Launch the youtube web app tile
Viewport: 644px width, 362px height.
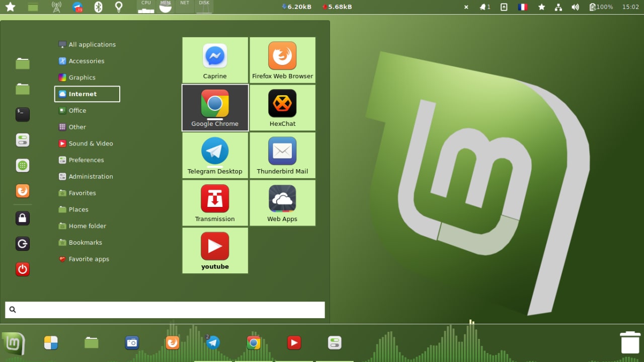pyautogui.click(x=215, y=250)
